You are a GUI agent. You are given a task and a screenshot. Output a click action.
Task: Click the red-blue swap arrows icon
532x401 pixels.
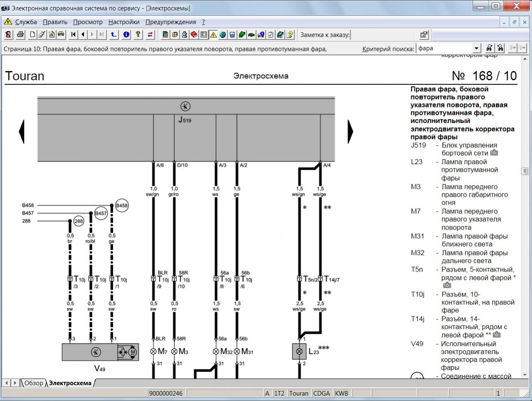coord(150,35)
